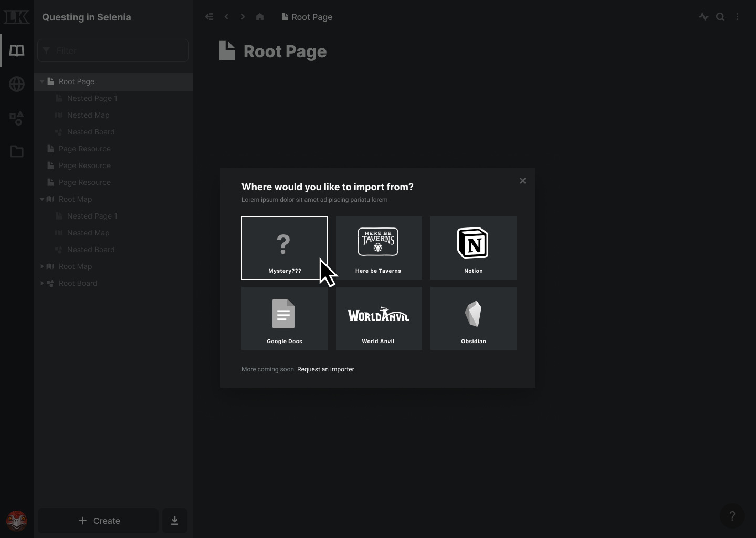The image size is (756, 538).
Task: Choose Notion as import source
Action: [474, 248]
